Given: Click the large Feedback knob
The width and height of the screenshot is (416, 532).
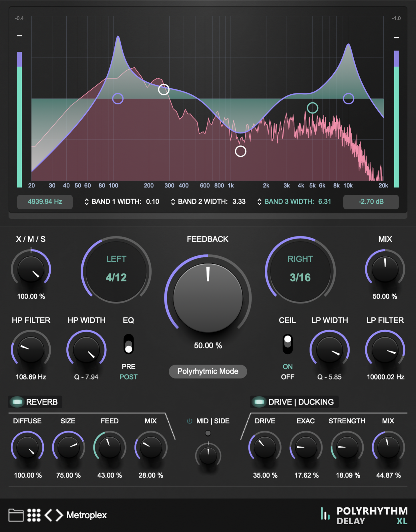Looking at the screenshot, I should 208,298.
